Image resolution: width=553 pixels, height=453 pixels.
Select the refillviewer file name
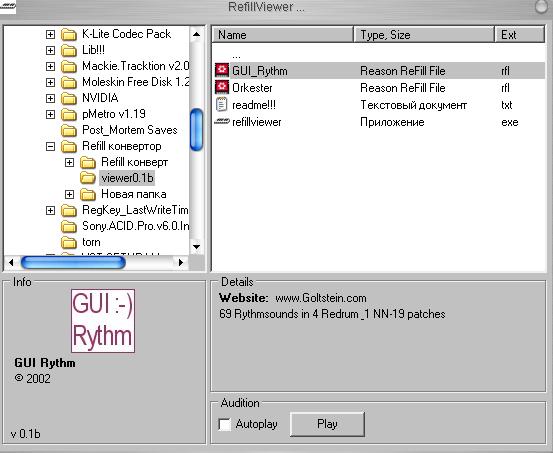tap(257, 122)
